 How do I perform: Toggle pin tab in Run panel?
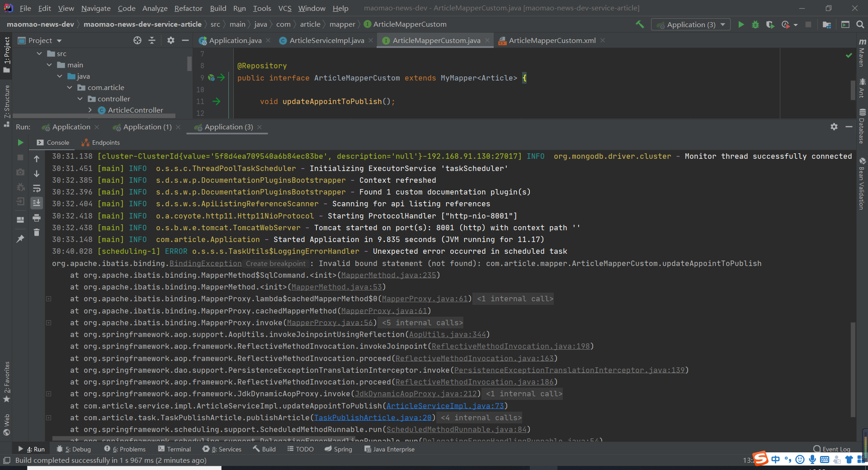point(20,238)
